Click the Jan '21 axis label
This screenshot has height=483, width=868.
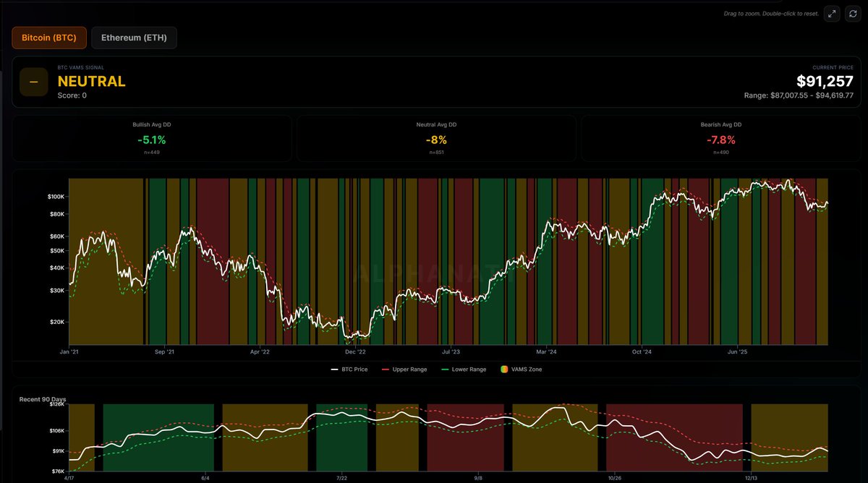(69, 352)
